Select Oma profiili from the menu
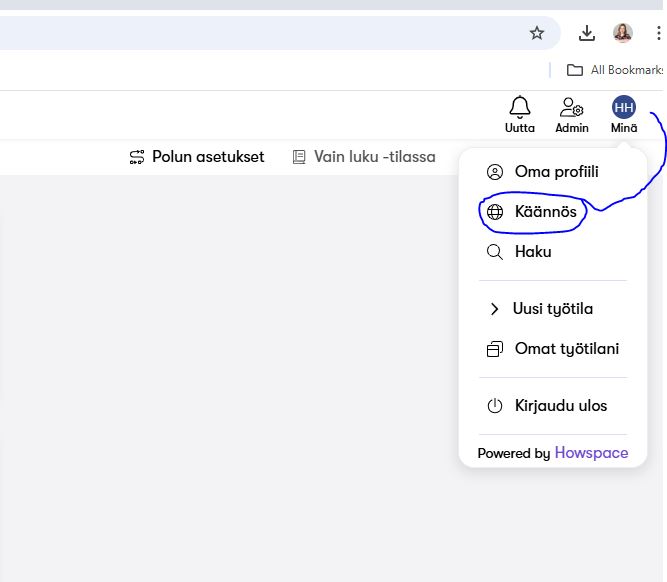This screenshot has width=667, height=582. (556, 172)
